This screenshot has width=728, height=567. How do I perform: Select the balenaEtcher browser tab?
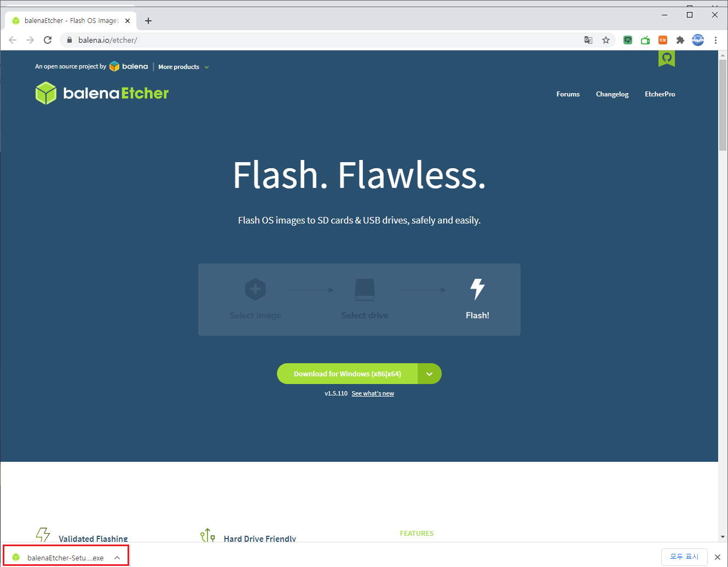coord(71,21)
